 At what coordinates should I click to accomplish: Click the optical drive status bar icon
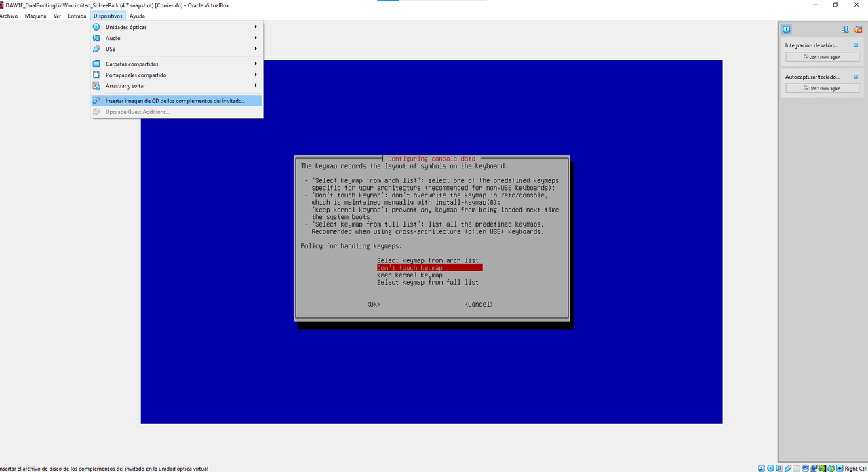pyautogui.click(x=770, y=468)
